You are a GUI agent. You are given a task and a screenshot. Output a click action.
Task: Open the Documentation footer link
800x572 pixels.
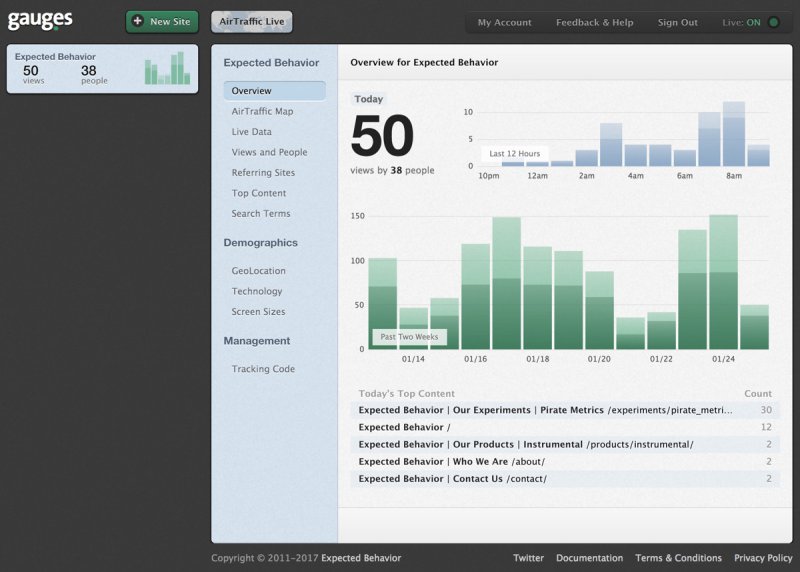(589, 558)
